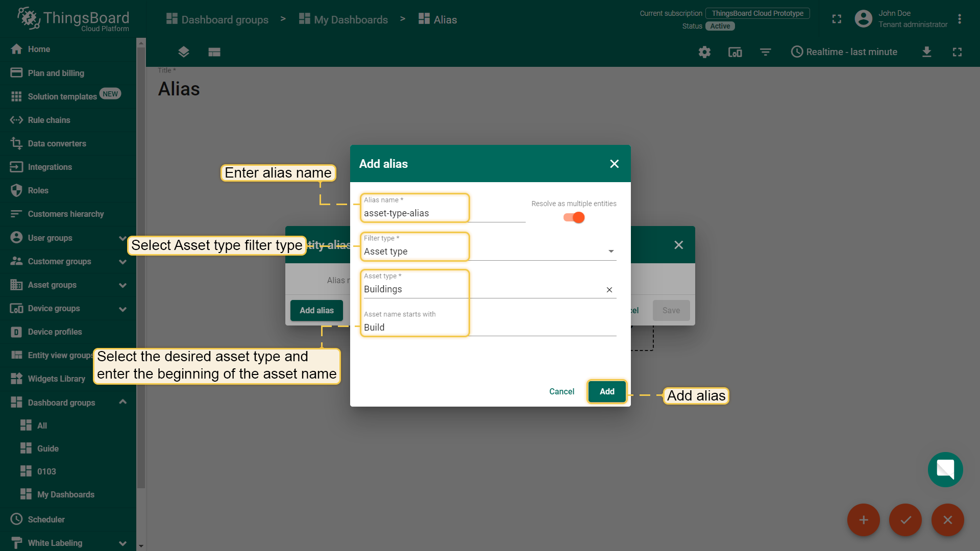Click the entity aliases icon in toolbar
The image size is (980, 551).
(x=735, y=52)
